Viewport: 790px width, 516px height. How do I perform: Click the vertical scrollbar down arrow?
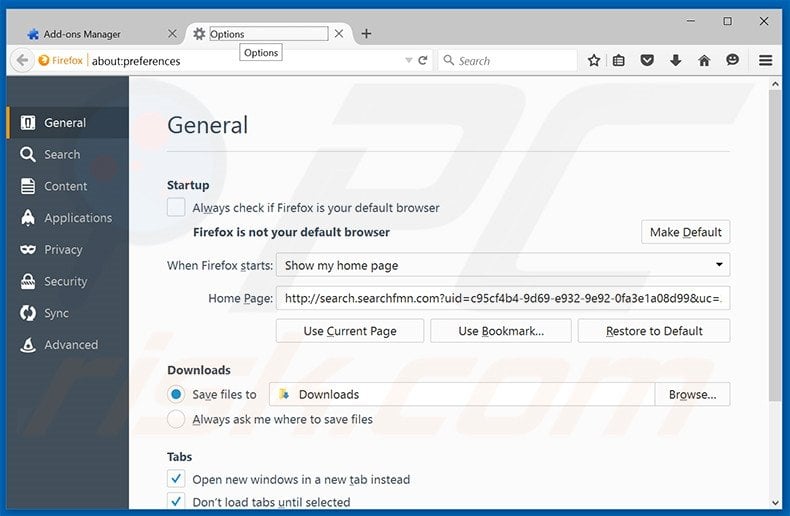[775, 502]
